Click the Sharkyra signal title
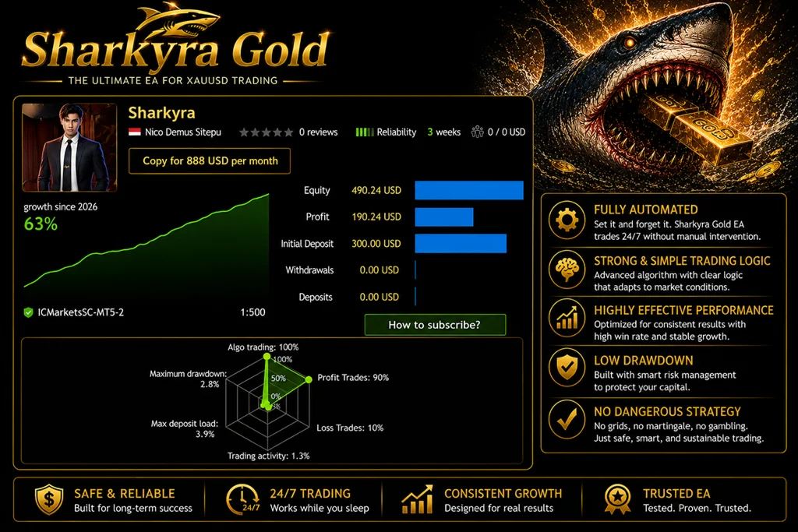Screen dimensions: 798x532 coord(161,112)
